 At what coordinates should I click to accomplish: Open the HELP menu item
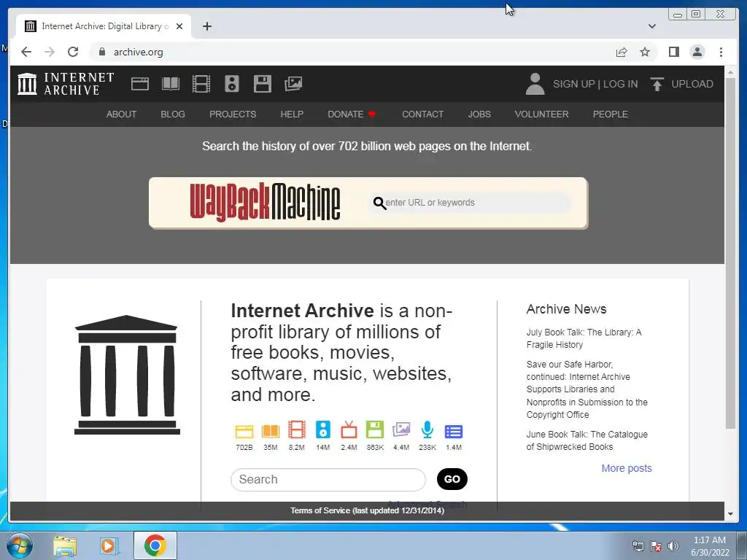coord(292,114)
